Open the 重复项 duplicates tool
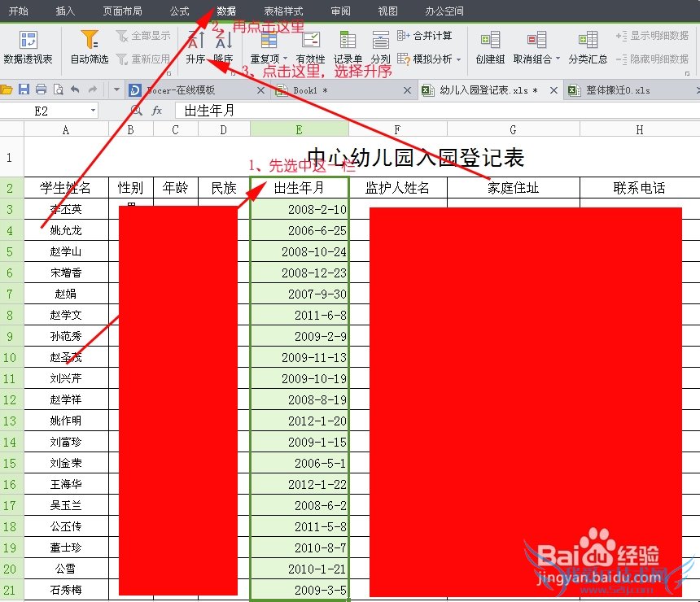The width and height of the screenshot is (700, 602). point(269,47)
